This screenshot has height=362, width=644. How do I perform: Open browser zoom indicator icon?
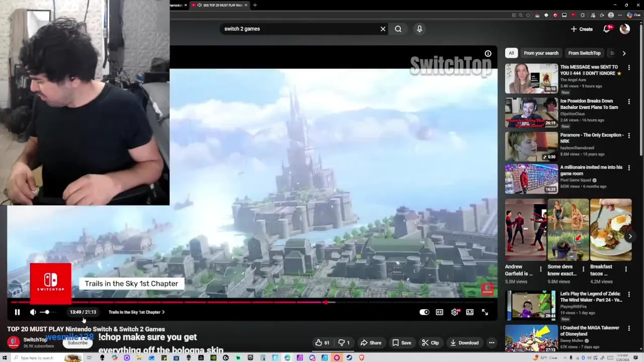coord(521,15)
